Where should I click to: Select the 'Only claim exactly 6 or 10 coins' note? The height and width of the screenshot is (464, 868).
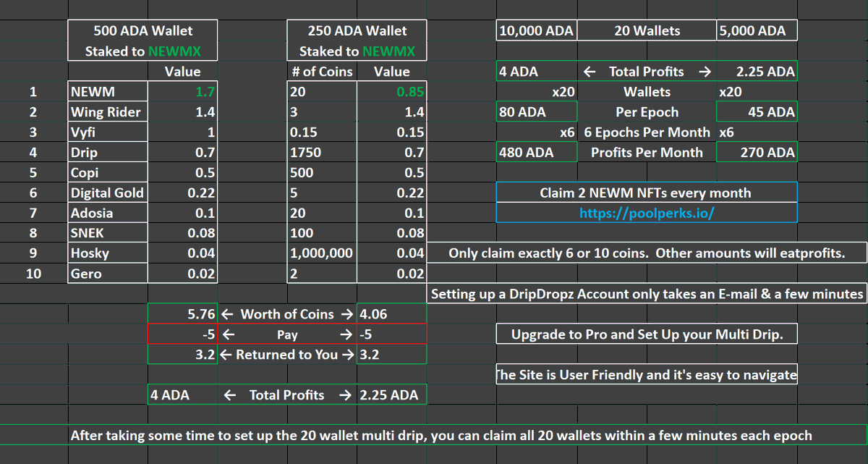point(647,253)
